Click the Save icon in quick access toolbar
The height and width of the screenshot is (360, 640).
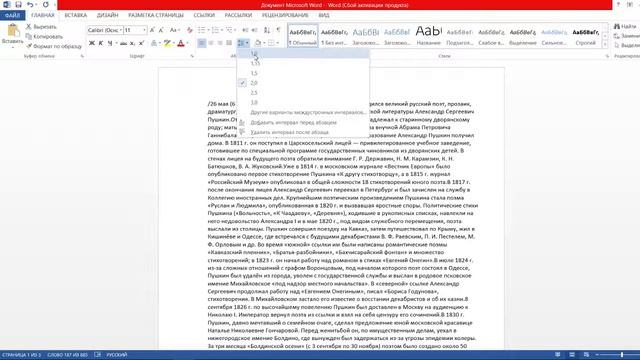[x=18, y=4]
